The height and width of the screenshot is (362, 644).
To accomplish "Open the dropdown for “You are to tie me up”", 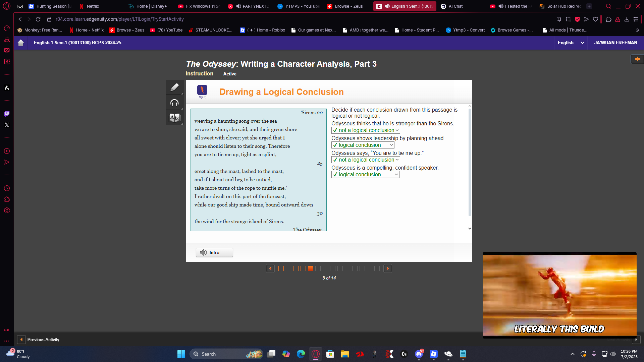I will pos(366,160).
